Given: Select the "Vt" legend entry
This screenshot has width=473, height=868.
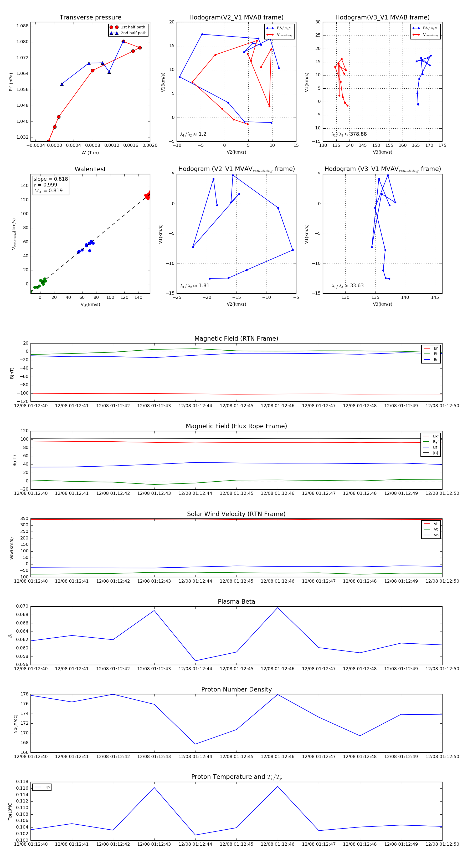Looking at the screenshot, I should (431, 529).
